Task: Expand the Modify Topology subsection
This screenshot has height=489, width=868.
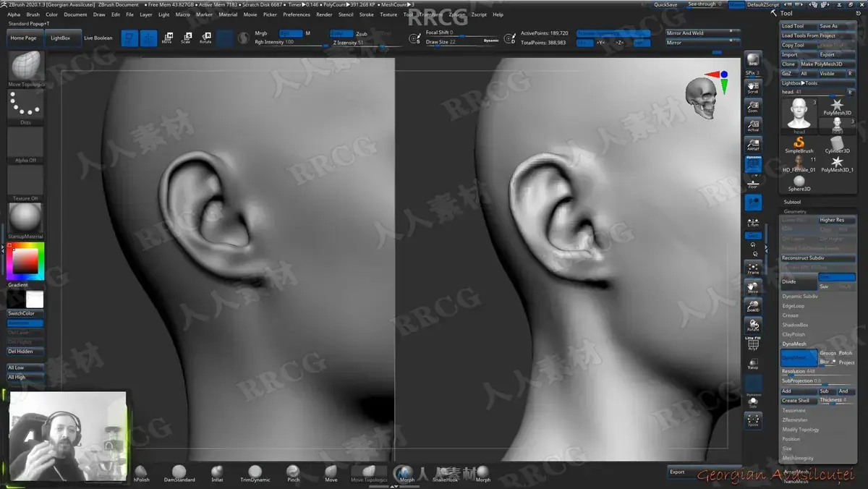Action: pyautogui.click(x=801, y=429)
